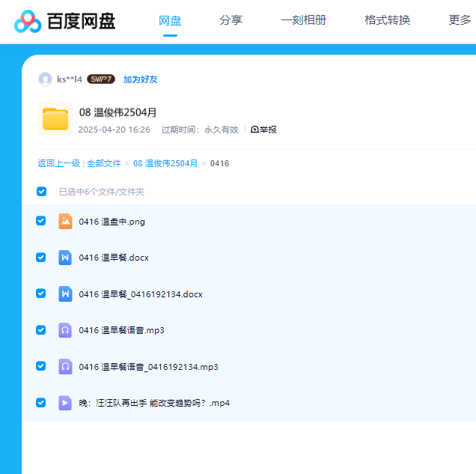Viewport: 476px width, 474px height.
Task: Click the ks**l4 user avatar
Action: click(x=45, y=79)
